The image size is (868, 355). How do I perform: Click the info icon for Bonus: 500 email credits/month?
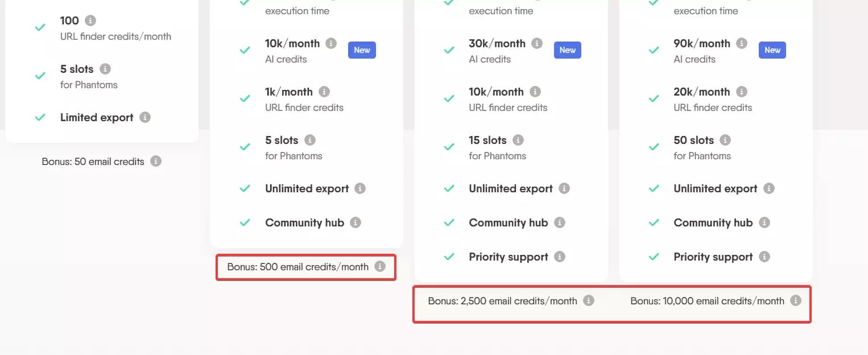pos(380,266)
